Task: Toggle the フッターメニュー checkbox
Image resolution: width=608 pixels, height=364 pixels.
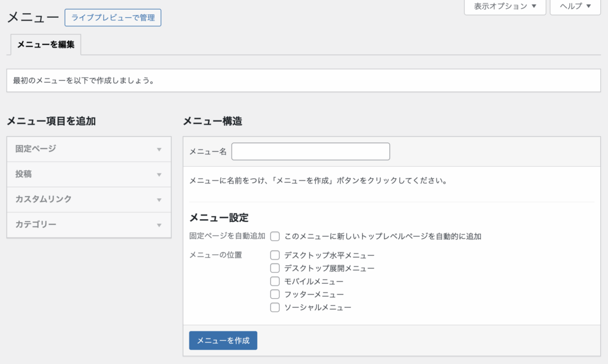Action: click(x=275, y=295)
